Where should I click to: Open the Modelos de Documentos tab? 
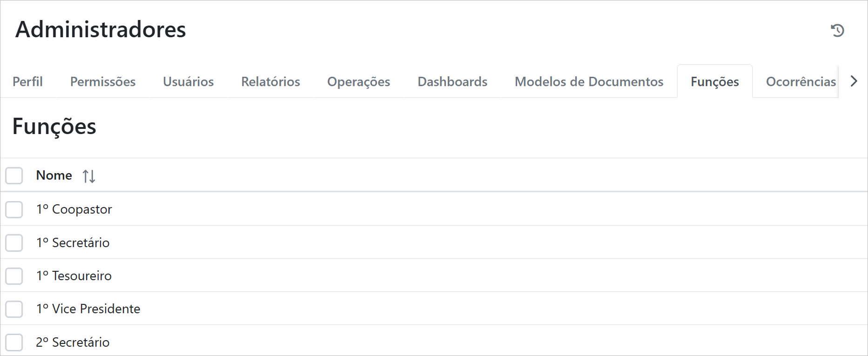[589, 82]
